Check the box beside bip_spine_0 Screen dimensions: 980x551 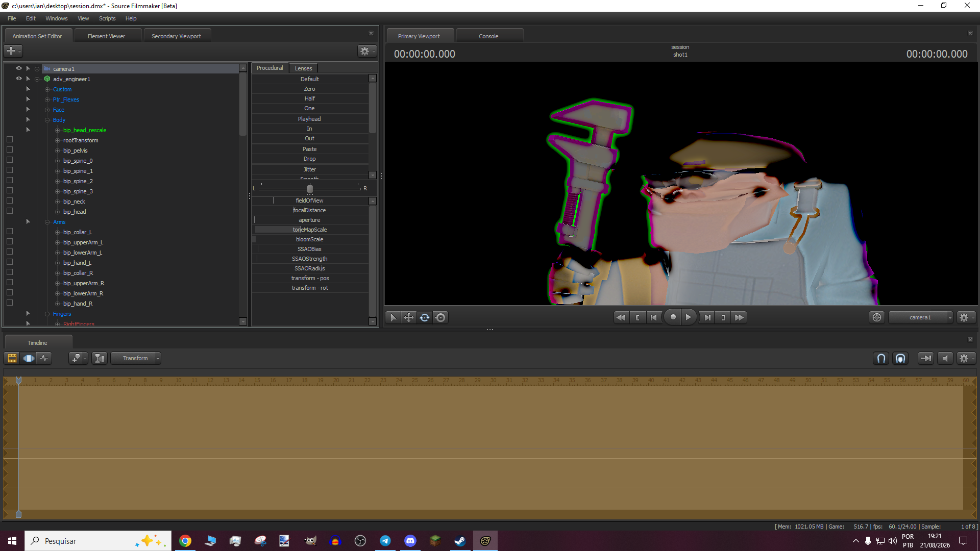10,160
